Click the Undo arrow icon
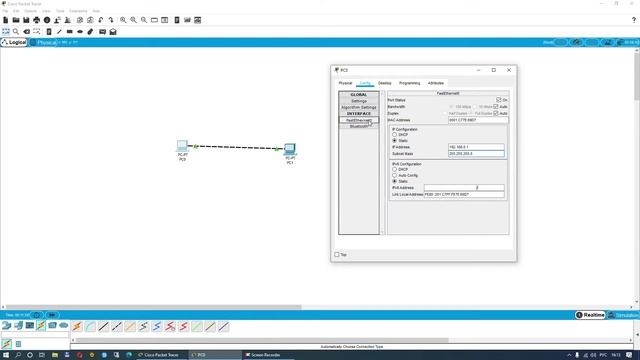This screenshot has width=640, height=360. tap(101, 20)
